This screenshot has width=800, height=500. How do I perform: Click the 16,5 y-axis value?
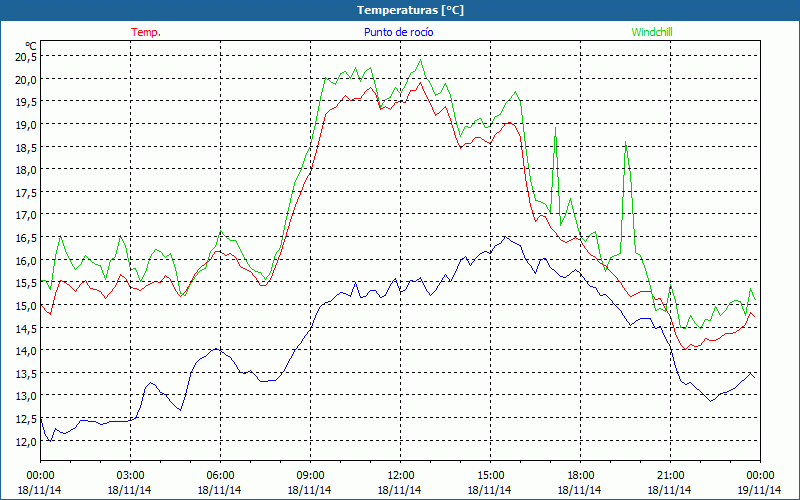26,237
